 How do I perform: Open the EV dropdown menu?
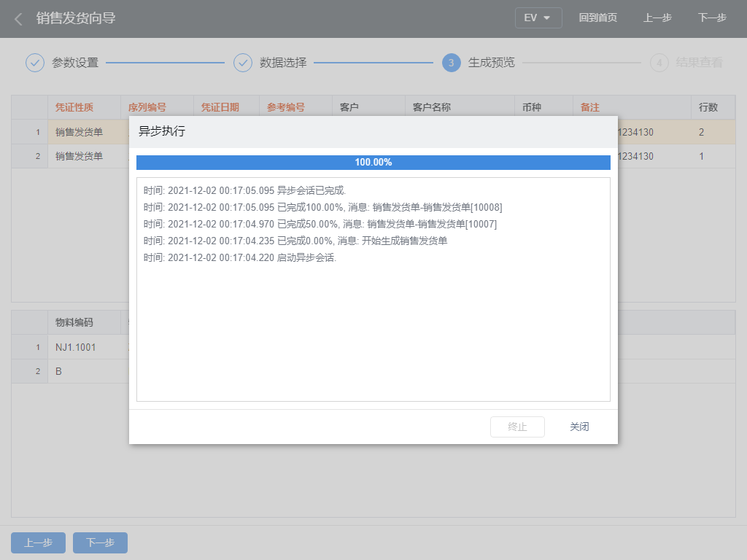[x=538, y=18]
